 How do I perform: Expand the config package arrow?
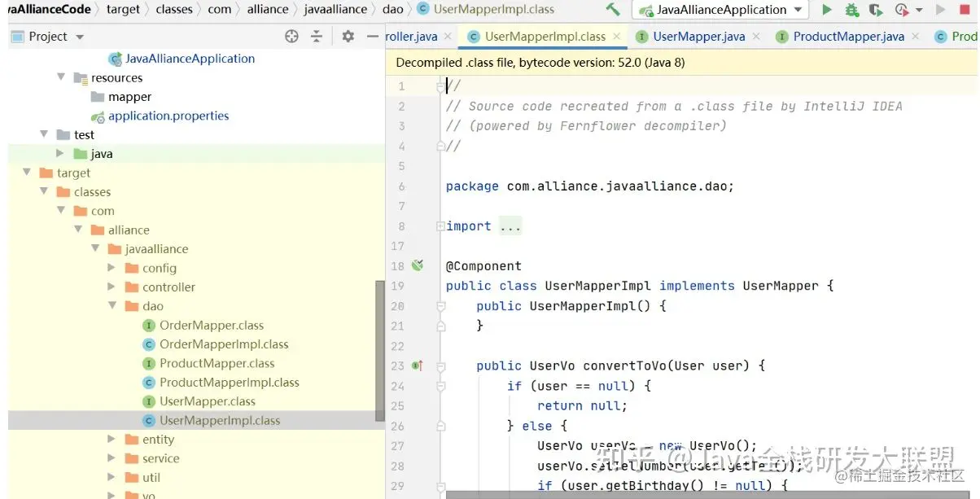pyautogui.click(x=112, y=268)
